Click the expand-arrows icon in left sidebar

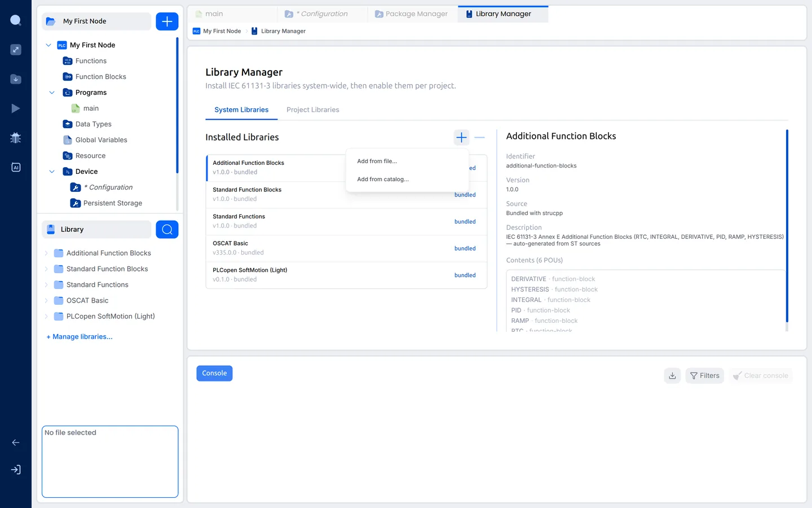[16, 50]
